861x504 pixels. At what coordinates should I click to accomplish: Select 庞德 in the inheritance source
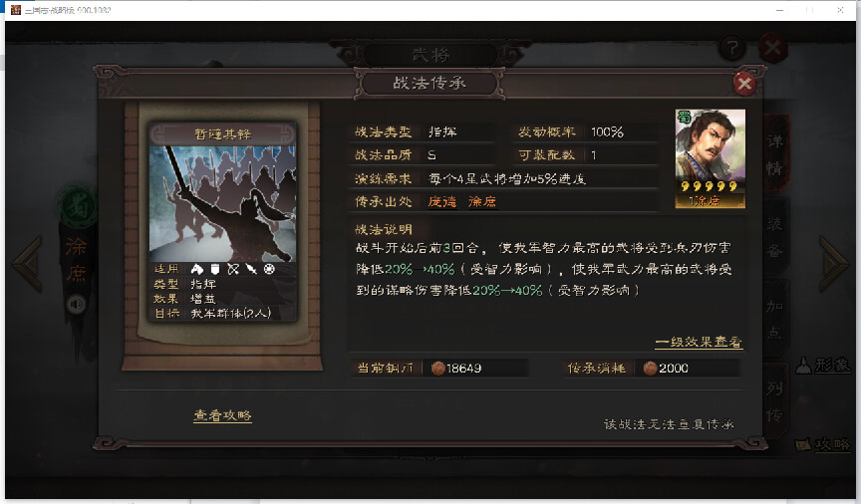(x=442, y=201)
